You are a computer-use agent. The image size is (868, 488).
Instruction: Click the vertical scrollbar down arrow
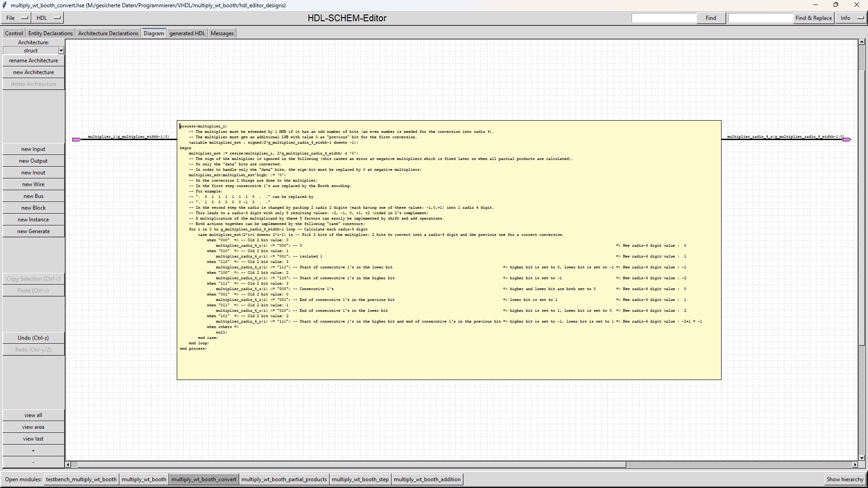pos(862,458)
